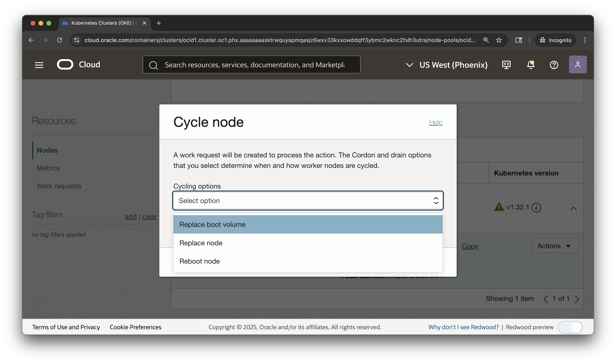Image resolution: width=616 pixels, height=364 pixels.
Task: Open the user profile avatar menu
Action: tap(577, 65)
